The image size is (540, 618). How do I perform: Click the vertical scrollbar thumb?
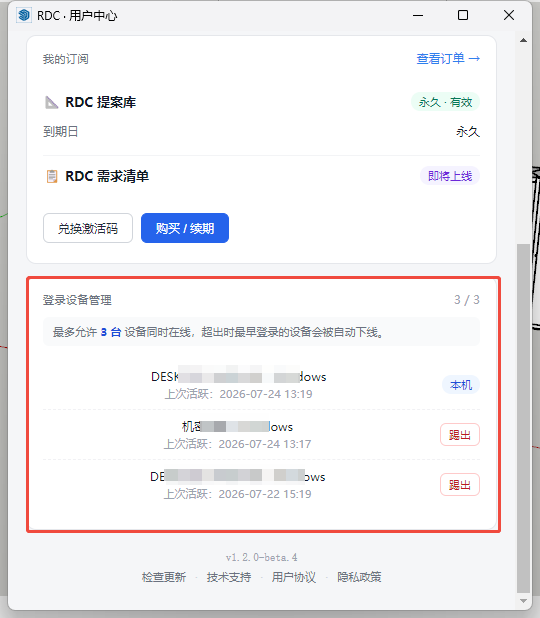[x=523, y=418]
